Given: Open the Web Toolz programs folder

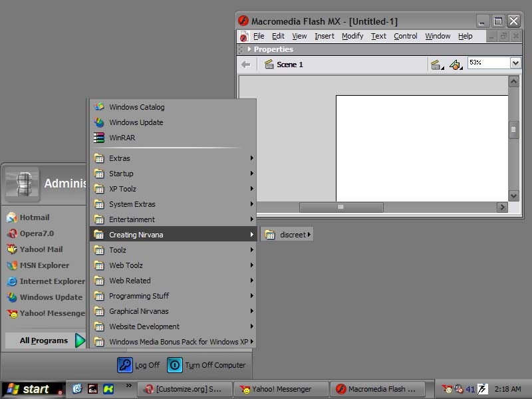Looking at the screenshot, I should tap(173, 265).
